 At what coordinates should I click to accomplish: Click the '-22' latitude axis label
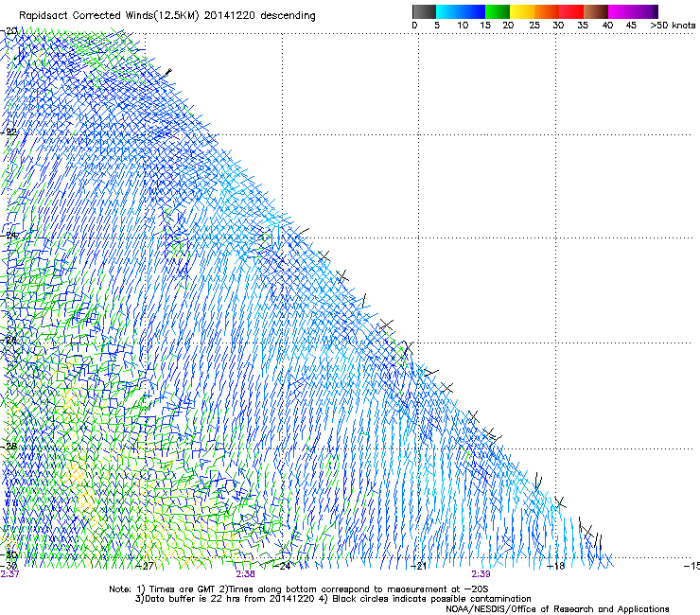click(x=9, y=132)
